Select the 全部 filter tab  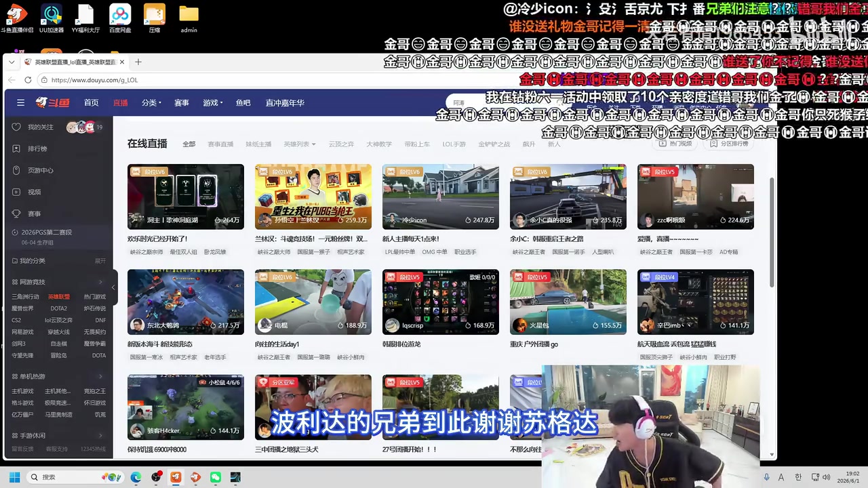[189, 144]
